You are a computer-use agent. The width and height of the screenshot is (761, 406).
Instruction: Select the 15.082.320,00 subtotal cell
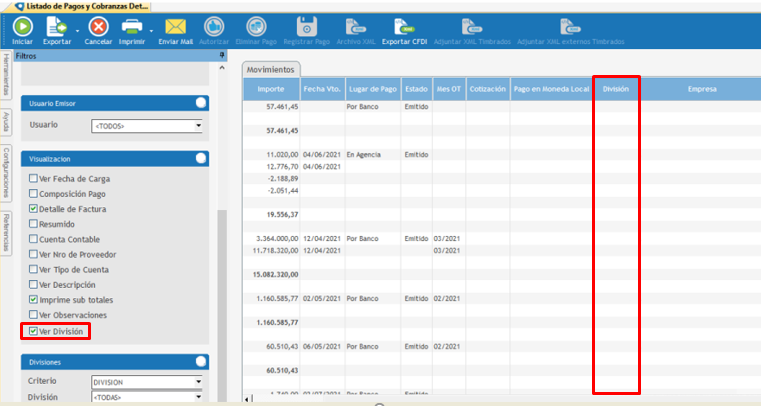[271, 274]
